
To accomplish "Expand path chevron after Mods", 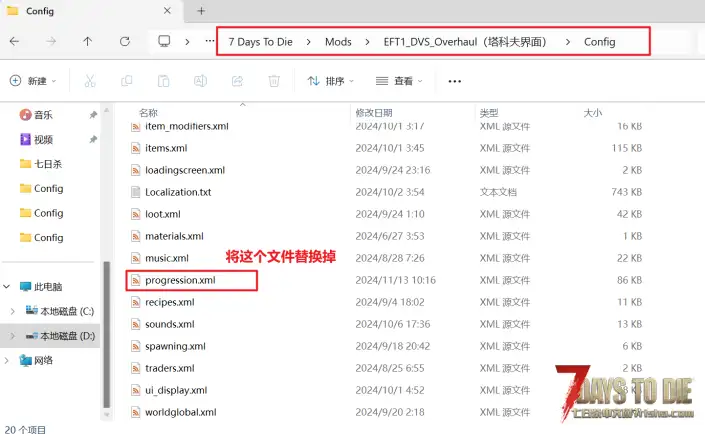I will coord(367,42).
